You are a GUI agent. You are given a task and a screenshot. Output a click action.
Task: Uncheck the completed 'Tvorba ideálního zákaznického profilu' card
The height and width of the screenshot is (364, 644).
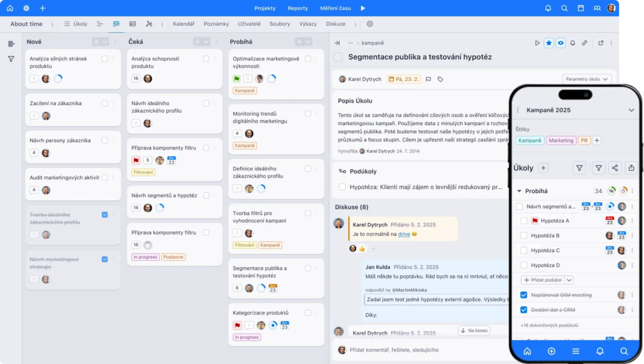[104, 215]
